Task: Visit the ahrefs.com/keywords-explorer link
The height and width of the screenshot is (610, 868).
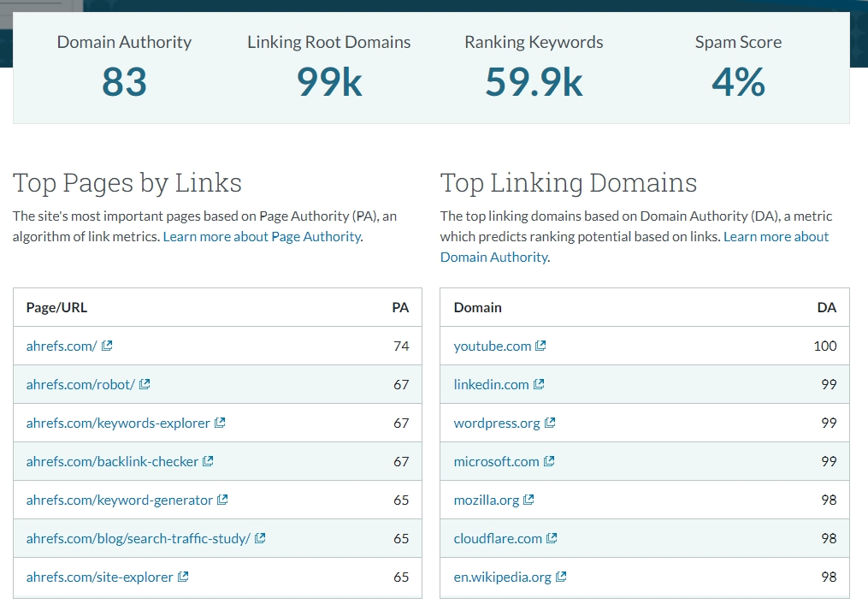Action: click(x=118, y=423)
